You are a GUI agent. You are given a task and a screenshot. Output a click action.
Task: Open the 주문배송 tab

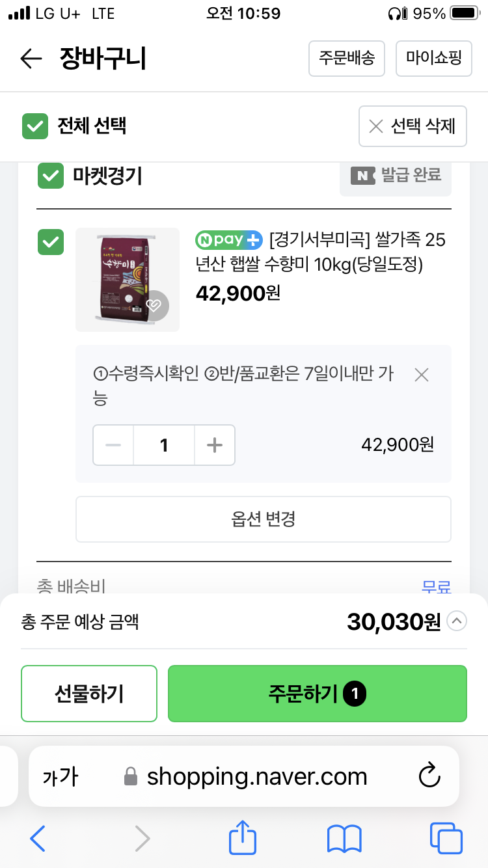(347, 59)
